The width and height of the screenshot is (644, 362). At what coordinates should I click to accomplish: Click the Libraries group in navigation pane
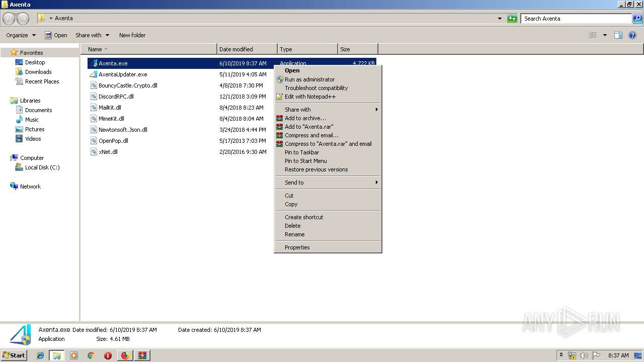tap(30, 101)
